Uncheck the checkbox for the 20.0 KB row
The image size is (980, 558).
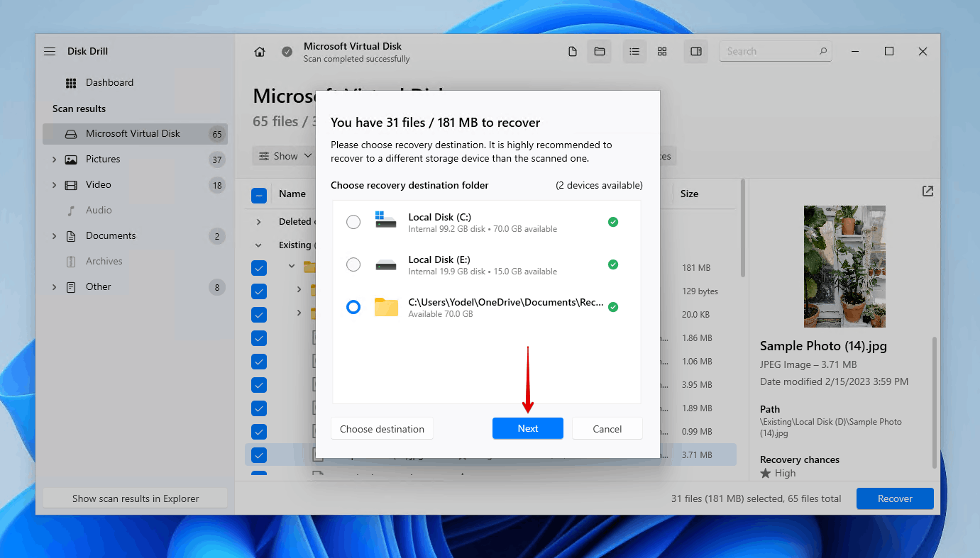[259, 315]
